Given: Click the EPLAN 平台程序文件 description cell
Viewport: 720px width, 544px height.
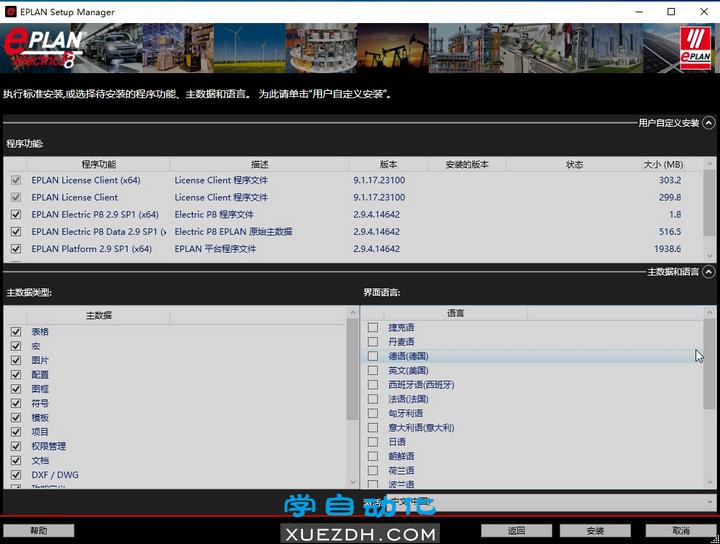Looking at the screenshot, I should pyautogui.click(x=215, y=249).
